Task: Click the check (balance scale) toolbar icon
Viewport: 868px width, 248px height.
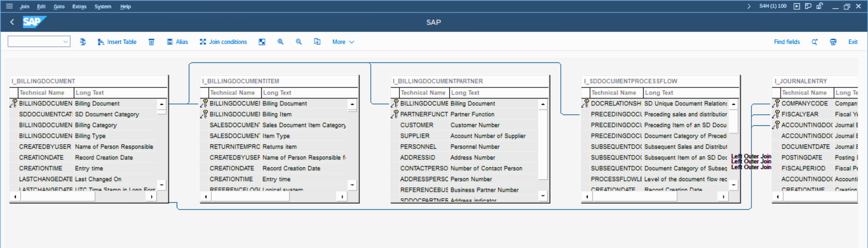Action: click(83, 42)
